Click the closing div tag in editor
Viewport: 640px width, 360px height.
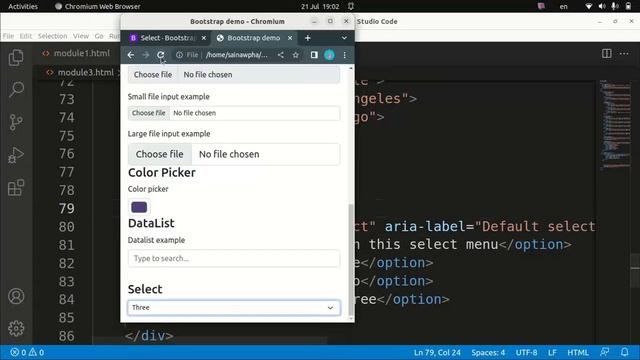tap(149, 336)
